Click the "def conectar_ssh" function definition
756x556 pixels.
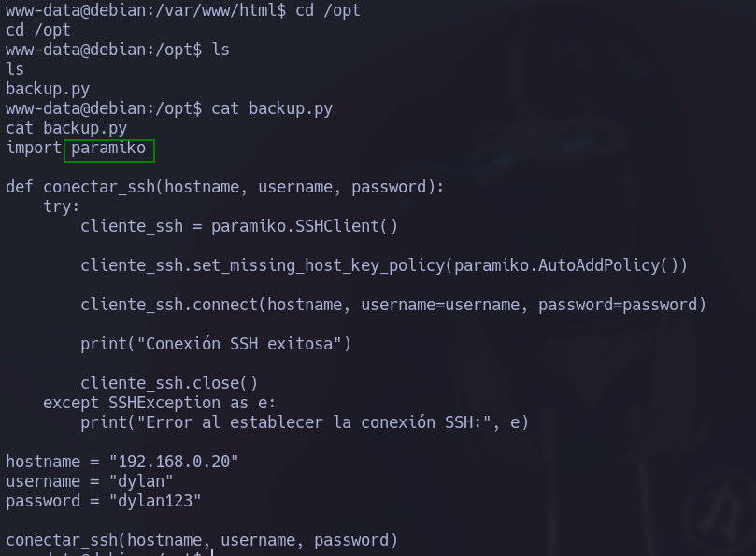tap(80, 187)
